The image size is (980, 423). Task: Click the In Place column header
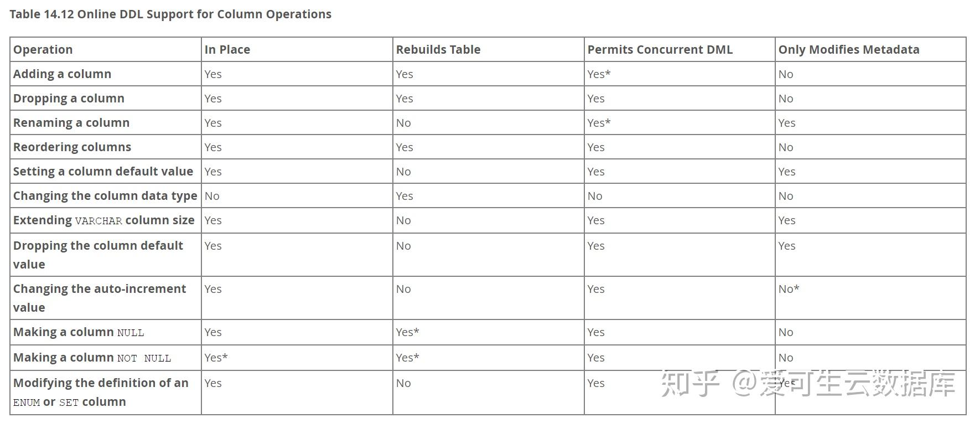(227, 49)
